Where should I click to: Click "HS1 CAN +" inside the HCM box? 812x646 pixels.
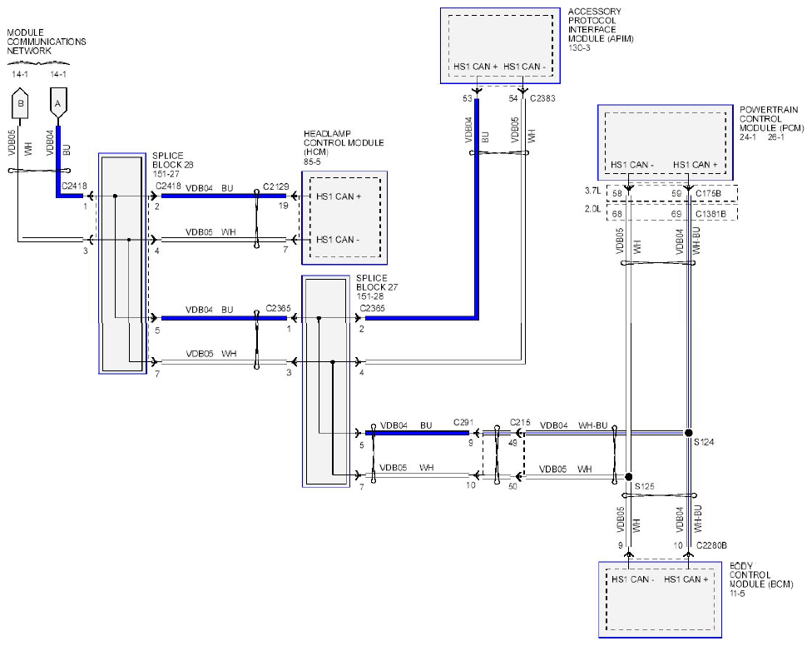point(338,196)
